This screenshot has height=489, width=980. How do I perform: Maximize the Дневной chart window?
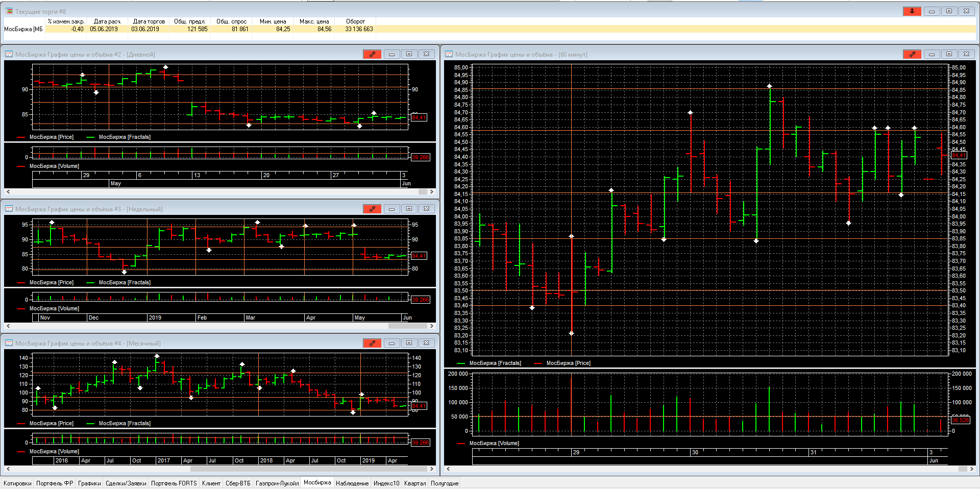pyautogui.click(x=409, y=54)
